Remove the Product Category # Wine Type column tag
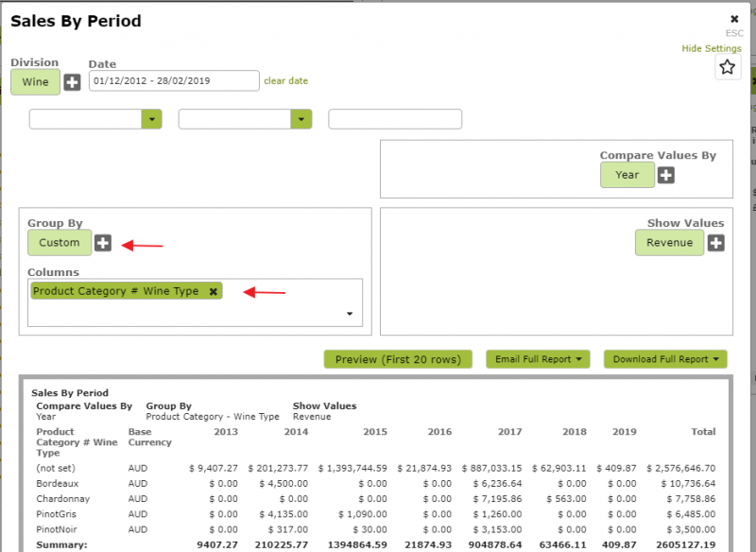756x552 pixels. coord(215,290)
